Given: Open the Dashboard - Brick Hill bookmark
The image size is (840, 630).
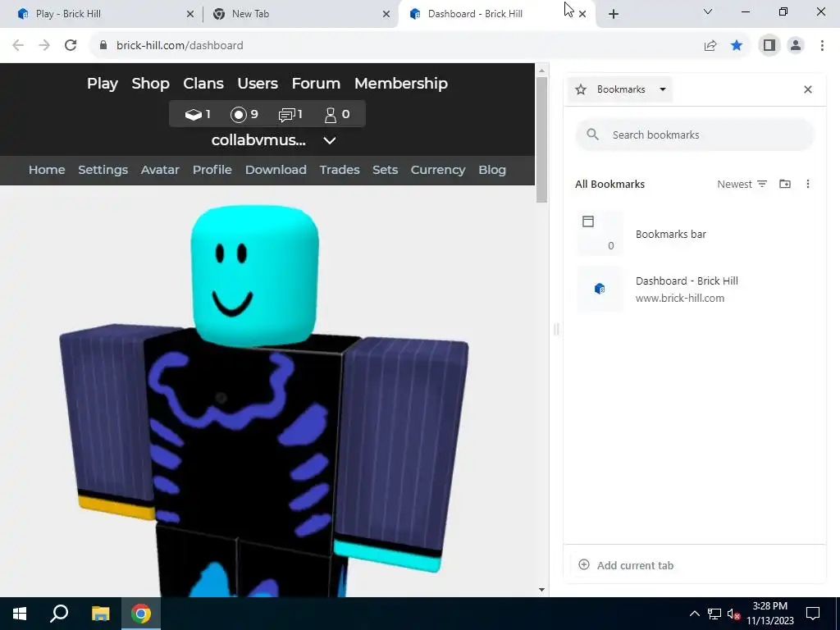Looking at the screenshot, I should 695,290.
